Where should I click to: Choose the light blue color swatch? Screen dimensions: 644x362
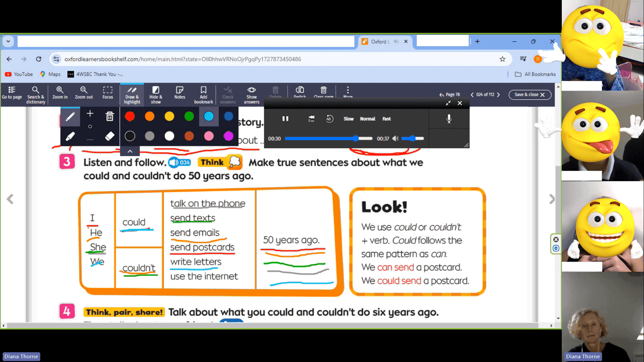[x=209, y=116]
